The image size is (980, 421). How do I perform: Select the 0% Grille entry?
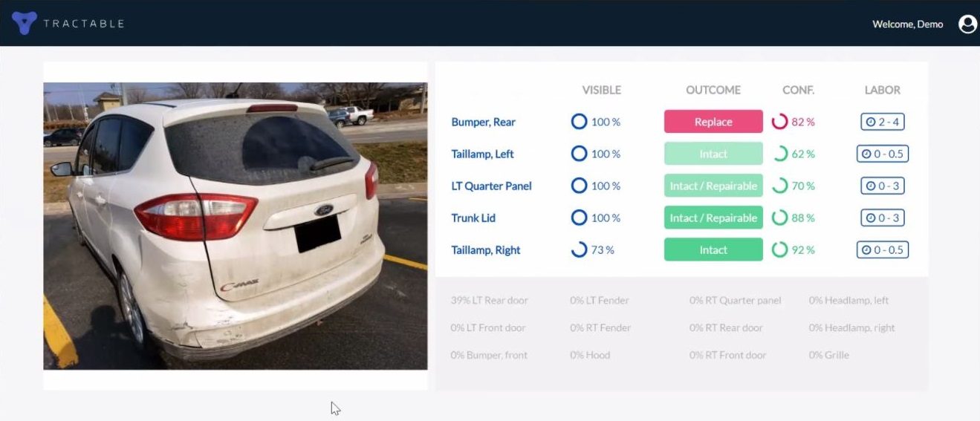(828, 355)
